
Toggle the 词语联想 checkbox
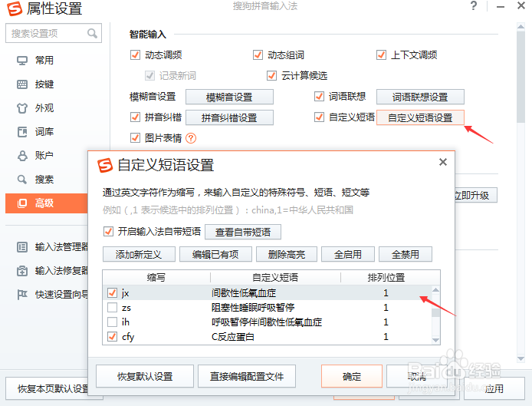(319, 97)
